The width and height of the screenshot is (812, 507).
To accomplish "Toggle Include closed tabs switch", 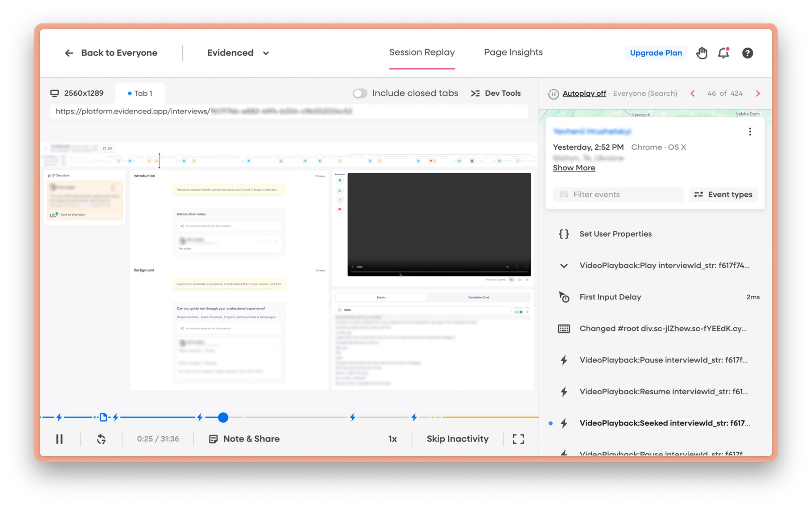I will (x=360, y=93).
